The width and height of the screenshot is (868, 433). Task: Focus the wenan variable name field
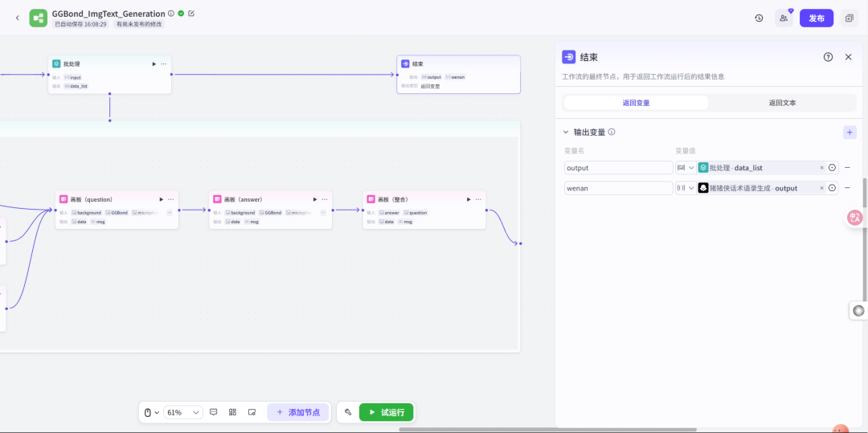(x=618, y=188)
